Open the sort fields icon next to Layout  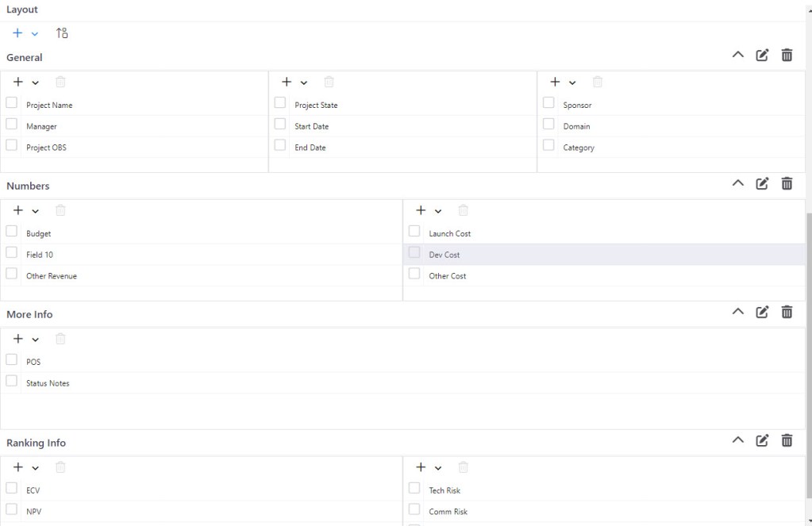pos(62,33)
